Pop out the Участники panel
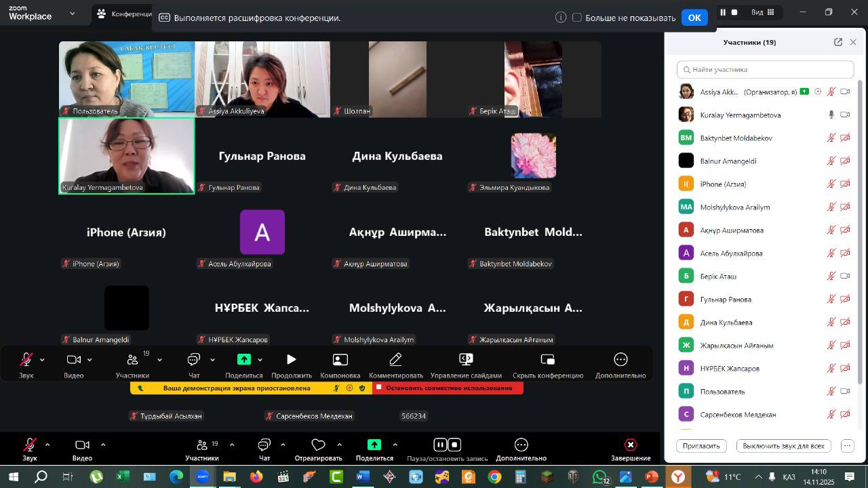 coord(838,42)
